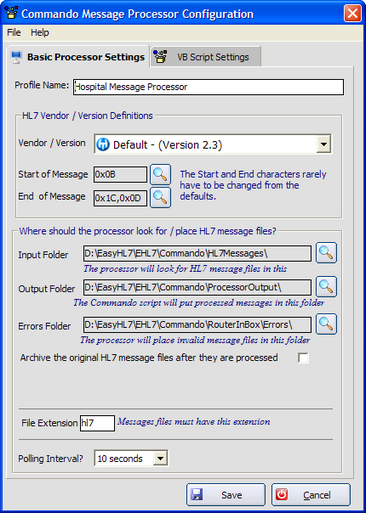
Task: Open the File menu
Action: click(x=14, y=33)
